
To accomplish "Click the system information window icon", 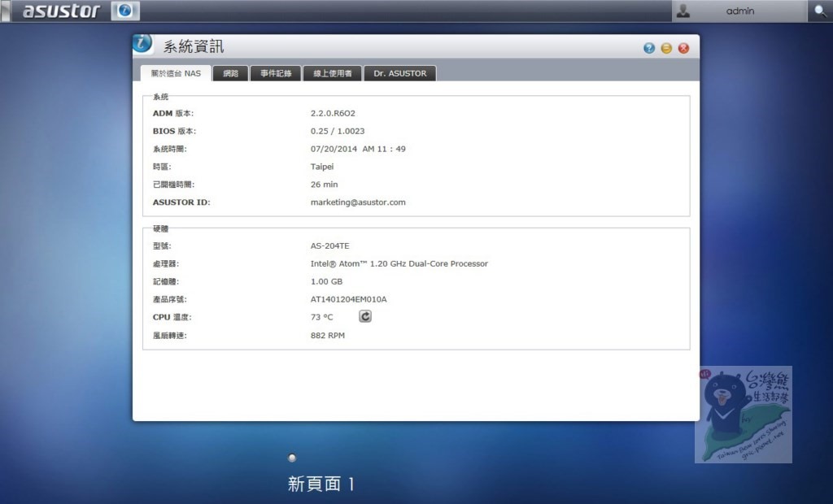I will [x=142, y=44].
